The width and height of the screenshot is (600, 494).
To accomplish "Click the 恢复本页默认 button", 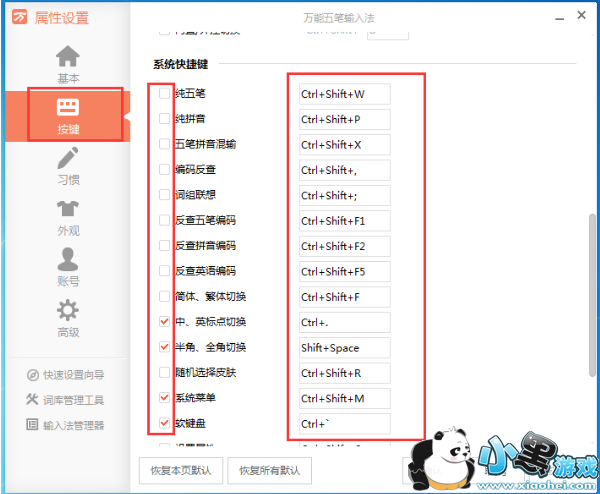I will point(181,470).
